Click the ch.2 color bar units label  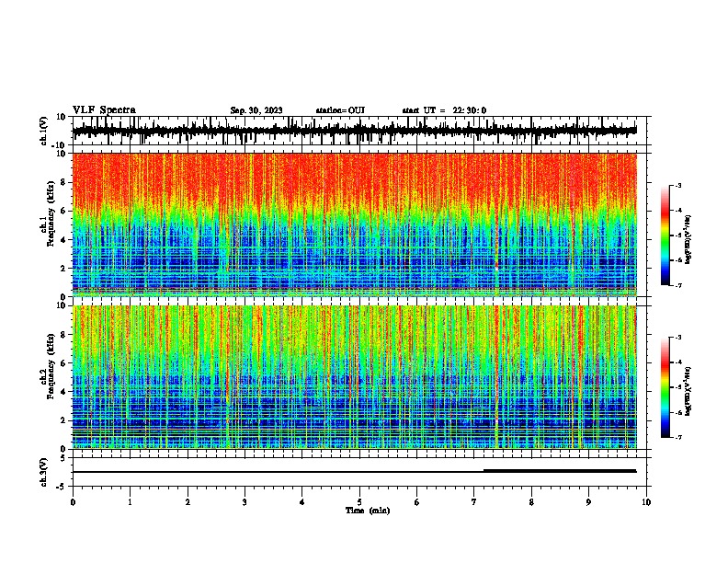pyautogui.click(x=688, y=392)
